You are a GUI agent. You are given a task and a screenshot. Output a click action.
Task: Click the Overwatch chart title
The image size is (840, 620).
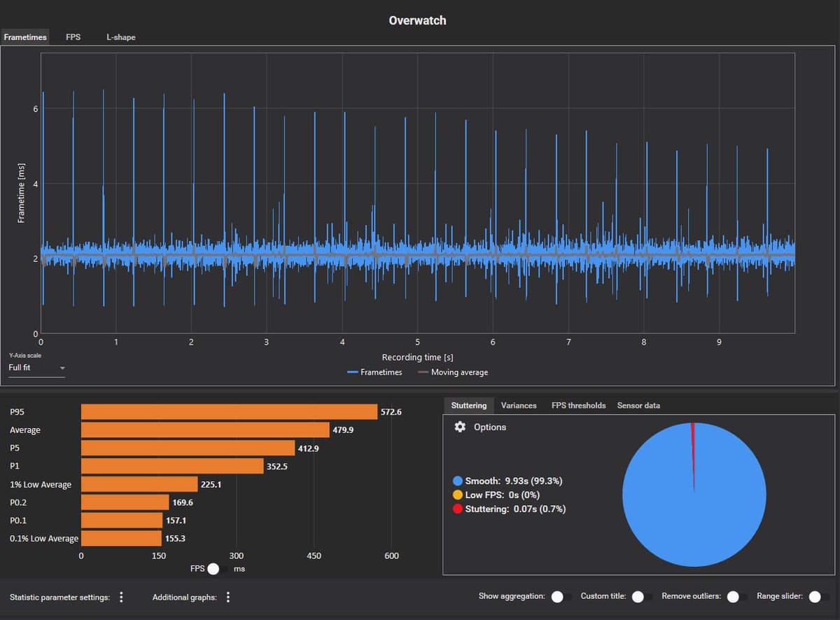pos(417,20)
